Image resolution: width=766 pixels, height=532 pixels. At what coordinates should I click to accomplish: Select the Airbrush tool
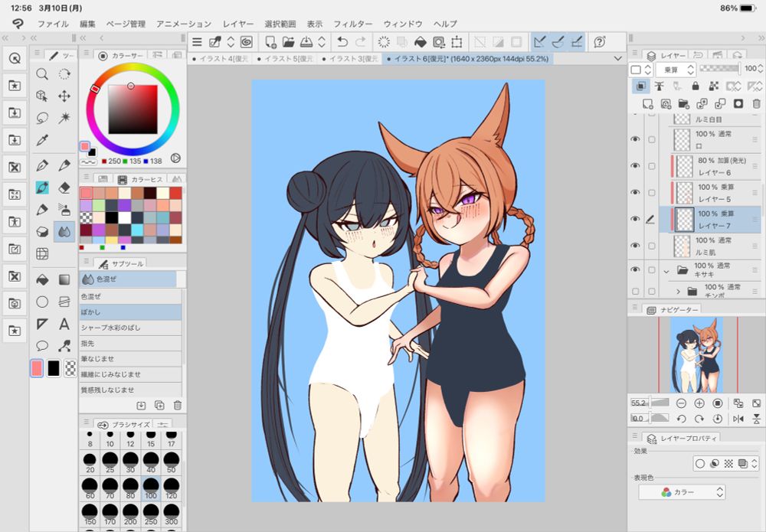coord(64,210)
